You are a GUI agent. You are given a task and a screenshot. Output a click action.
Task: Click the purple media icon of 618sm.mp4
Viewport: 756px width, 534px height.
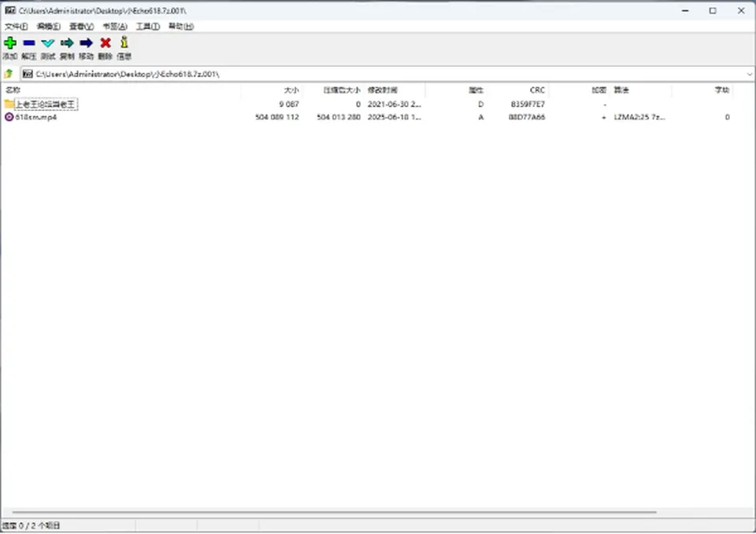point(9,117)
